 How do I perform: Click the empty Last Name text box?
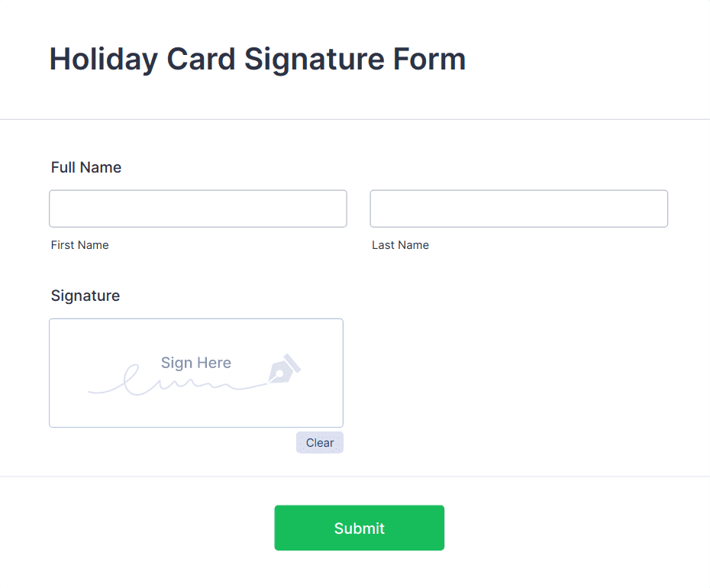click(518, 208)
